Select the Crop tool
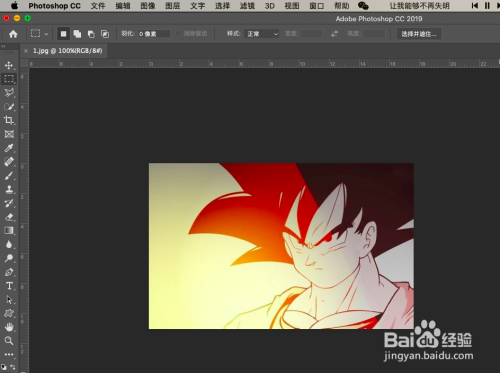Viewport: 500px width, 373px height. click(x=9, y=120)
